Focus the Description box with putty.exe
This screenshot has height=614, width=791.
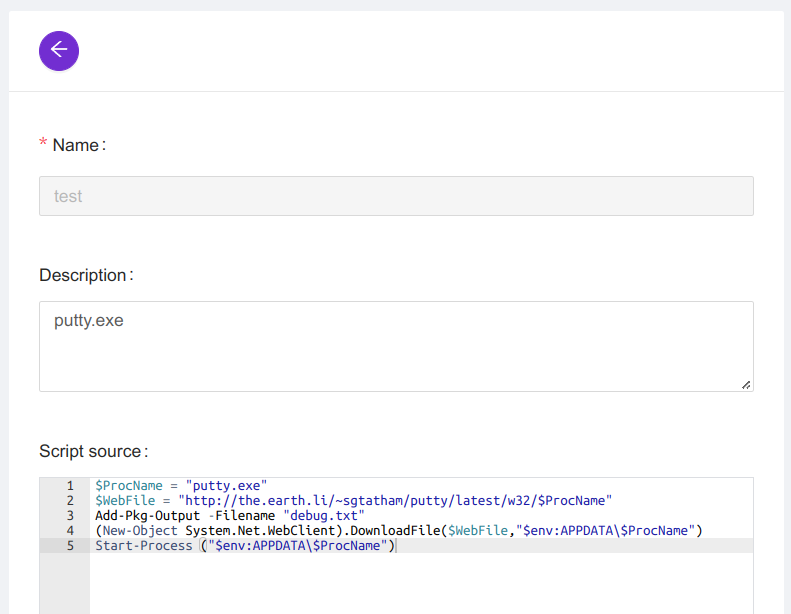396,346
